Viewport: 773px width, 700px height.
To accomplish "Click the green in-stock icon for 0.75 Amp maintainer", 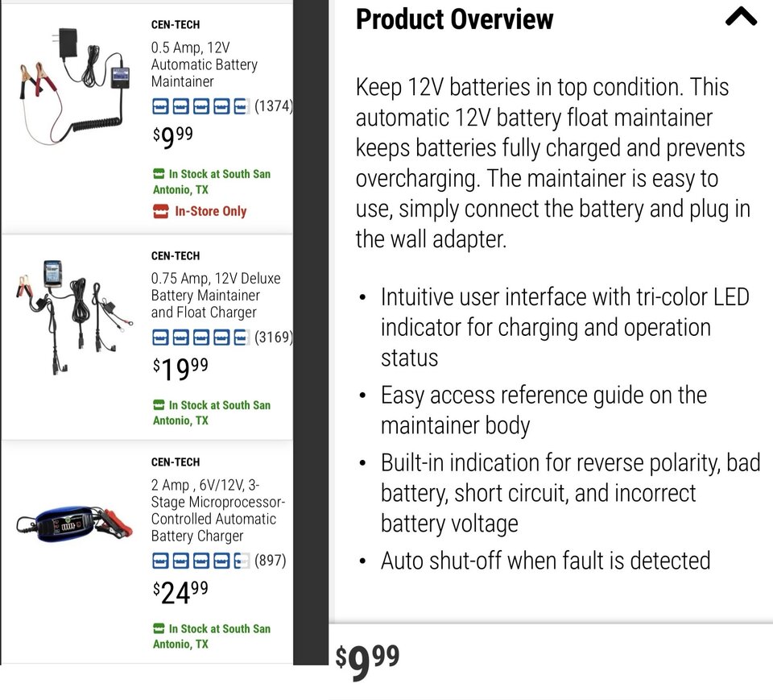I will 159,405.
